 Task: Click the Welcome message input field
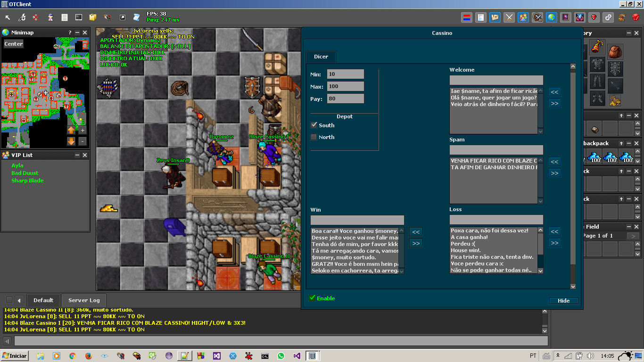496,80
